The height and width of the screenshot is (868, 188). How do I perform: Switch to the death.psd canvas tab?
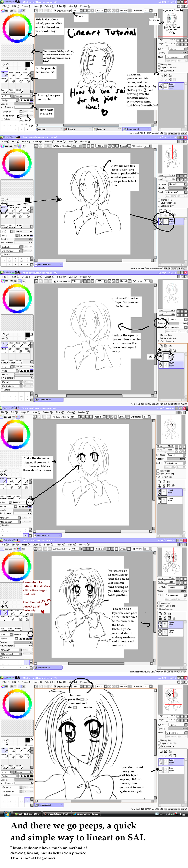click(x=78, y=129)
